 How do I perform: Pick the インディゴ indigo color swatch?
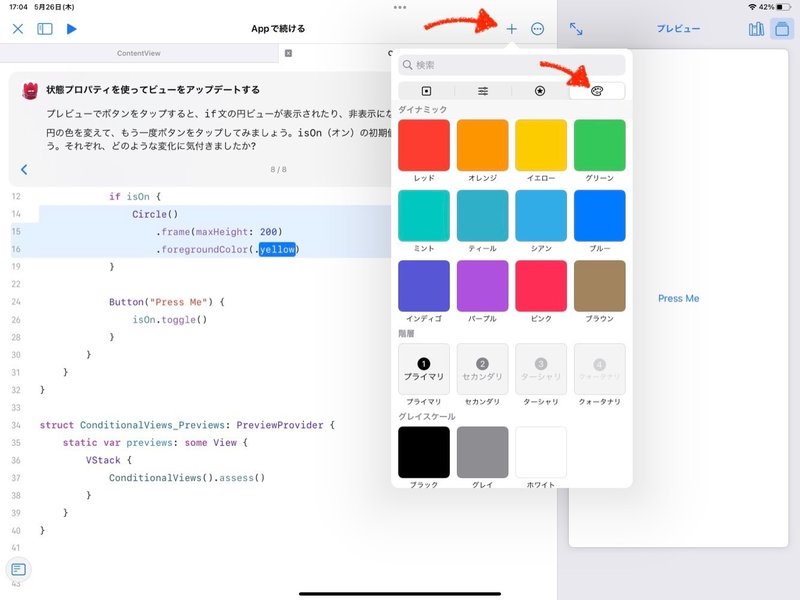pos(423,286)
